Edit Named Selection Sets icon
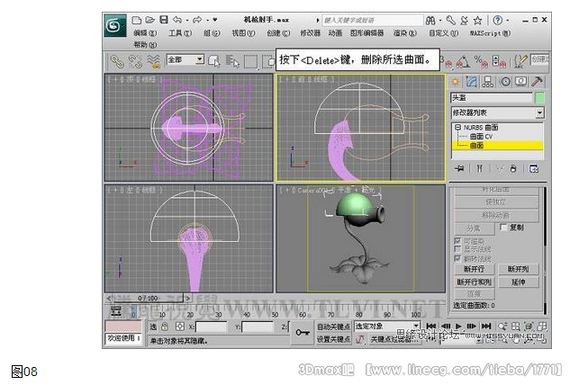 tap(520, 62)
